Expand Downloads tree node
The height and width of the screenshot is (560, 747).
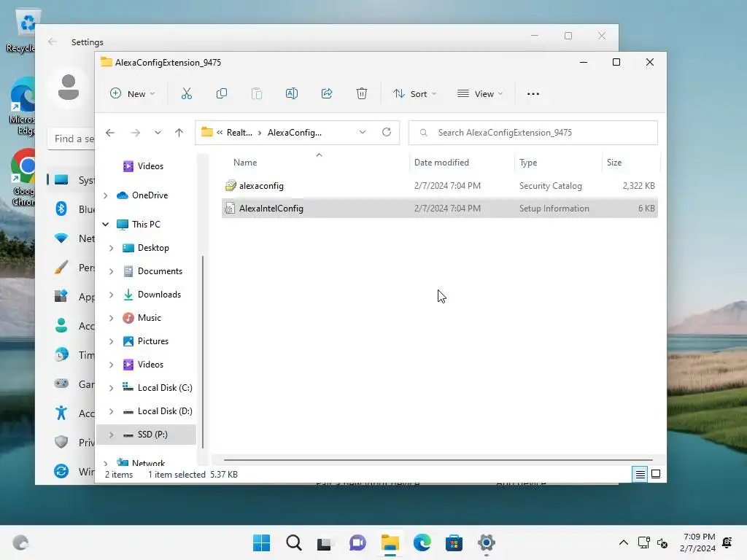[x=111, y=295]
